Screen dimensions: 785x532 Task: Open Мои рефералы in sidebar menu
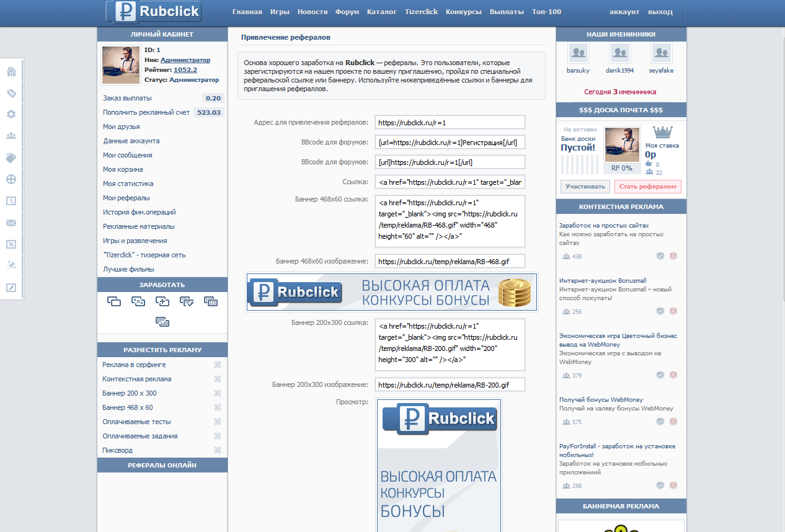coord(126,198)
